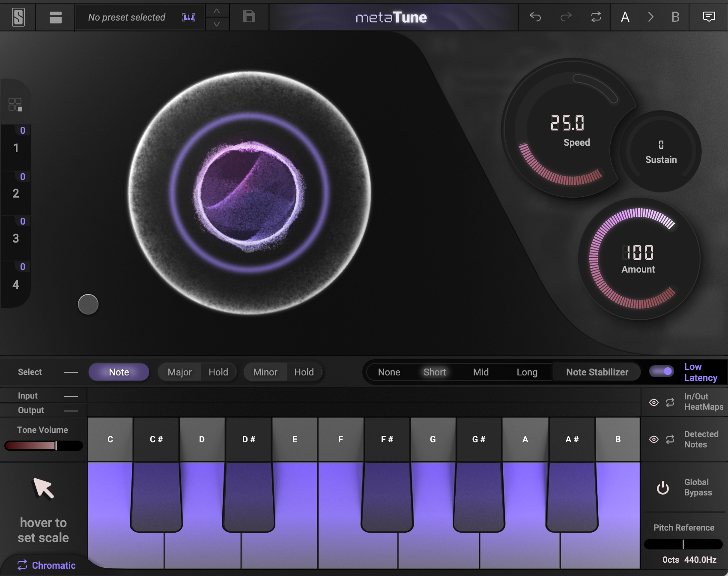Toggle the E note label button
This screenshot has height=576, width=728.
[295, 439]
